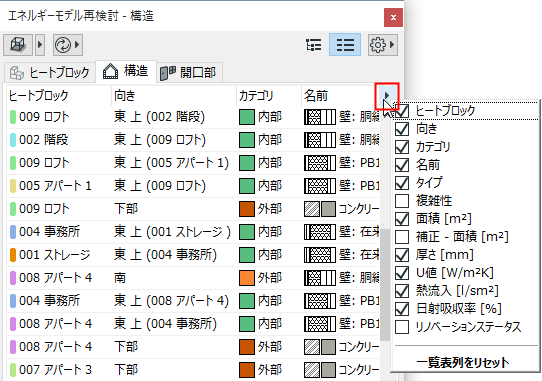Open the refresh options arrow

(x=77, y=45)
